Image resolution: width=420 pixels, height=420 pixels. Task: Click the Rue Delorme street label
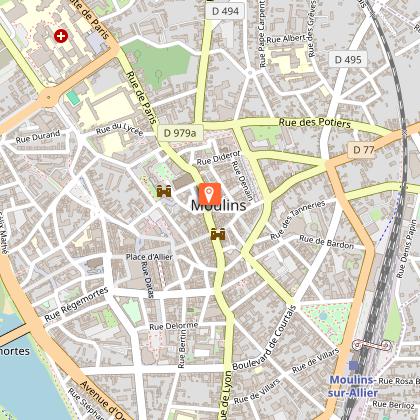click(x=174, y=326)
